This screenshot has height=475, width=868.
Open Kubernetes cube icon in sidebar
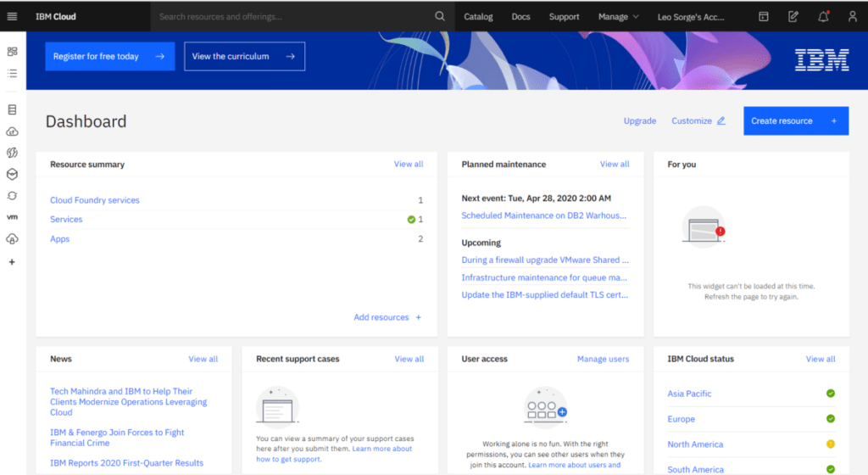pos(12,175)
